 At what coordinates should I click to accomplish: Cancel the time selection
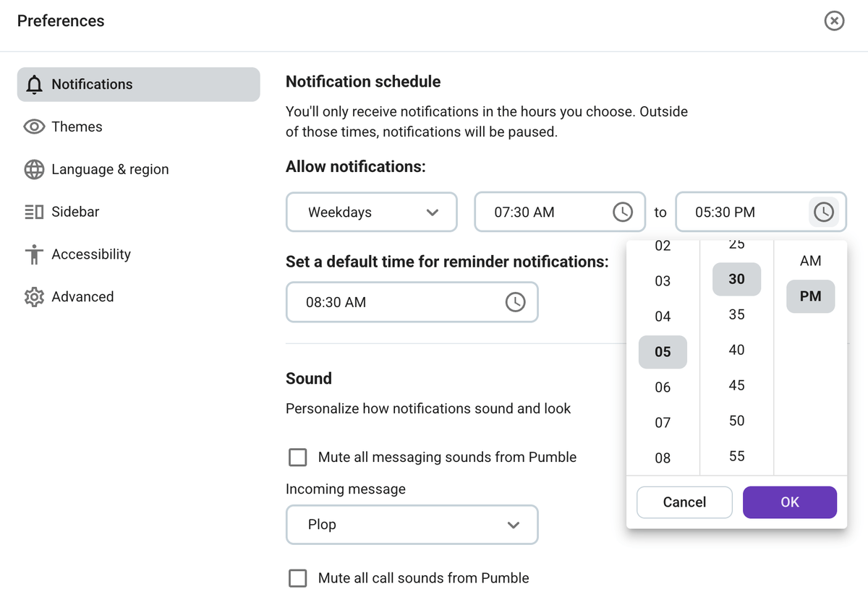click(684, 502)
